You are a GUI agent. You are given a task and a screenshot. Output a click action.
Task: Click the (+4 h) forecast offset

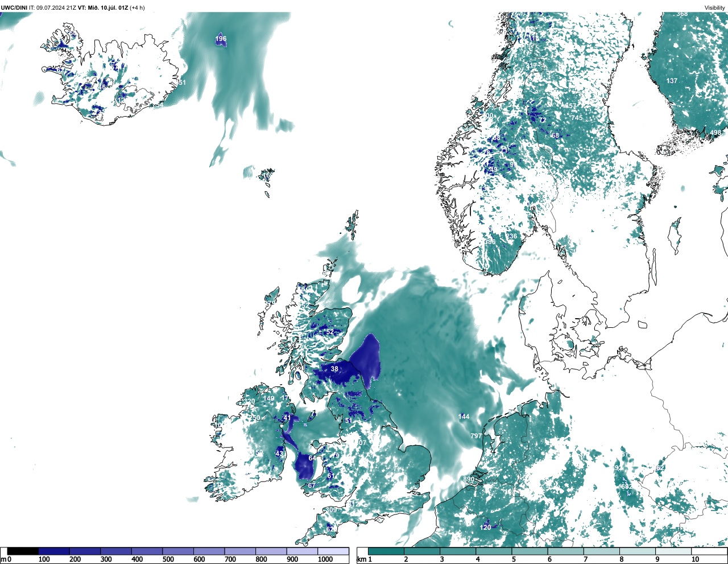[x=137, y=7]
